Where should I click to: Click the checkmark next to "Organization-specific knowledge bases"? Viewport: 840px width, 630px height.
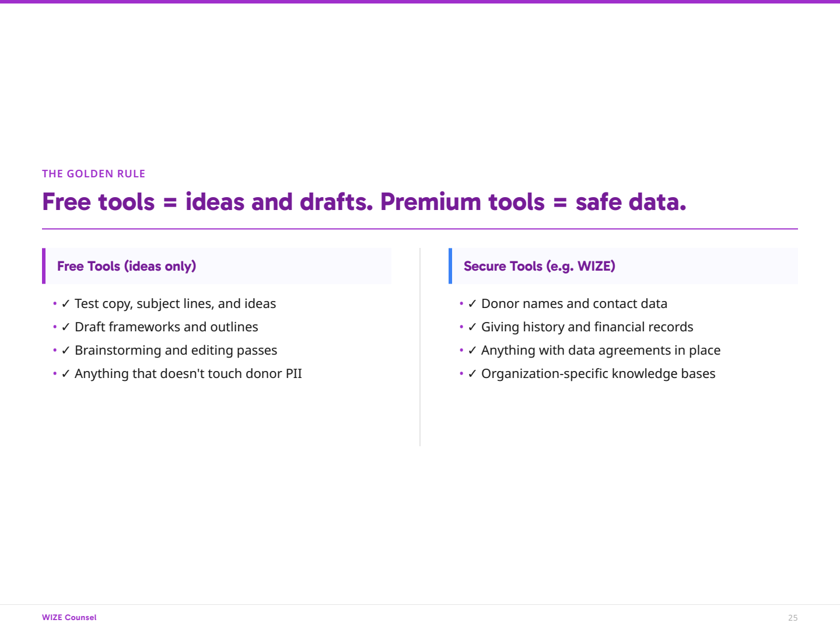[x=472, y=374]
